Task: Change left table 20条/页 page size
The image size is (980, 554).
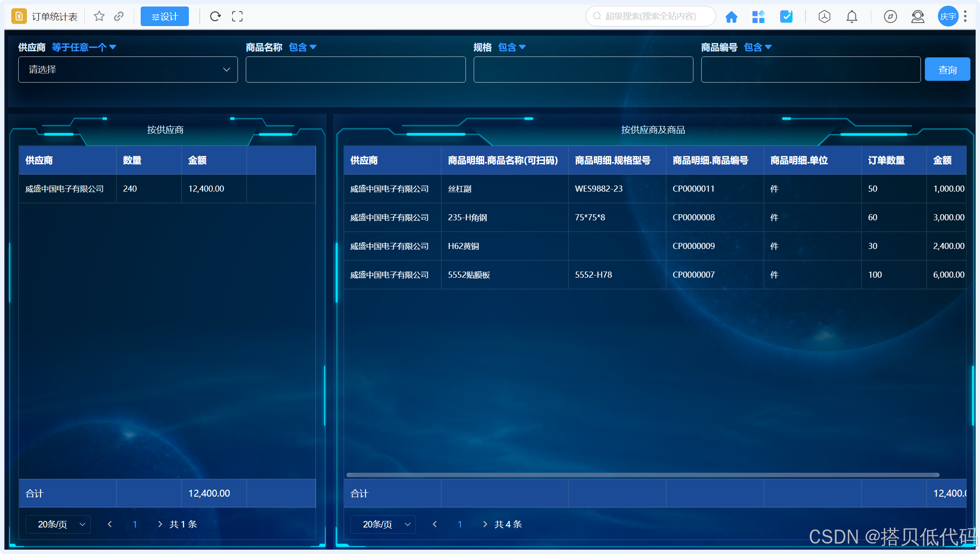Action: coord(58,524)
